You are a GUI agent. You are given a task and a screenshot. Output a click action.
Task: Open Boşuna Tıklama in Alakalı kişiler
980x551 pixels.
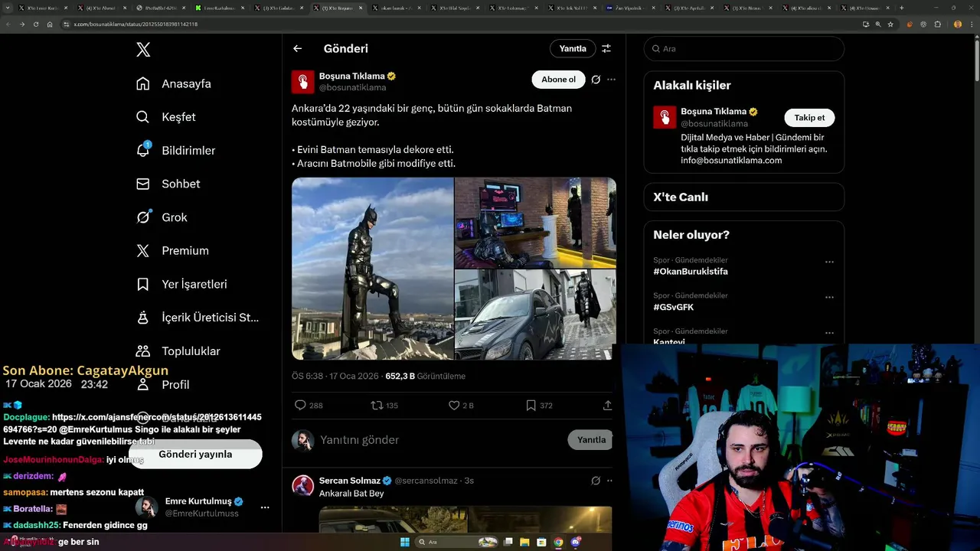714,112
